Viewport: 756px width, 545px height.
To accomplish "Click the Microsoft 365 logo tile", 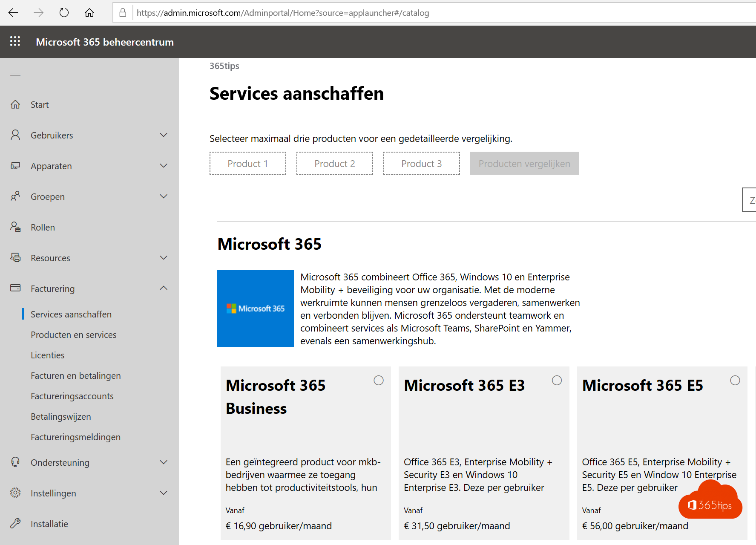I will pyautogui.click(x=256, y=309).
